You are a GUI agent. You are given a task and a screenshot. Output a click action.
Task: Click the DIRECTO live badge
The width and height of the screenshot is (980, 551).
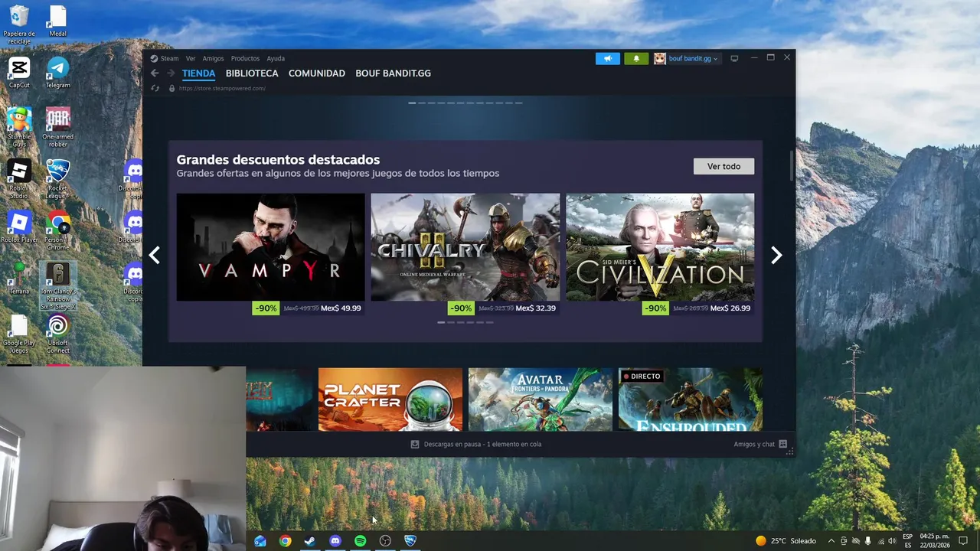tap(642, 377)
